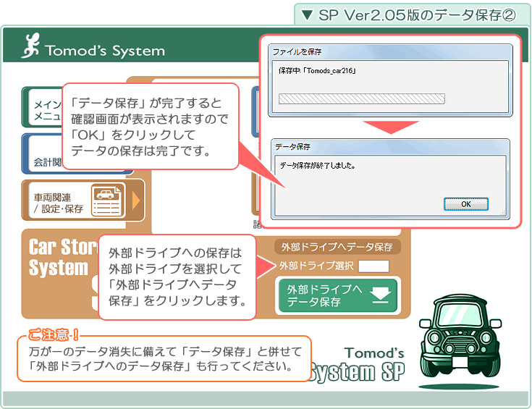Click the orange arrow on 車両関連 button

click(x=136, y=201)
